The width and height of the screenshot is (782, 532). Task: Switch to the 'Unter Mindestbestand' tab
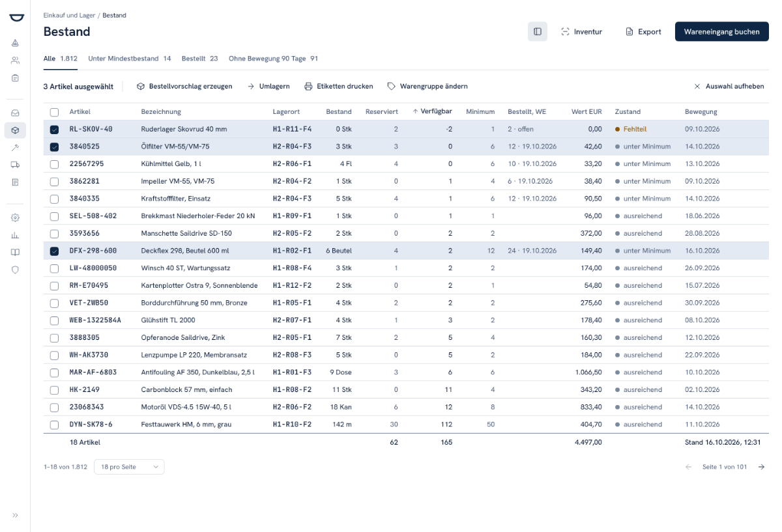(130, 59)
